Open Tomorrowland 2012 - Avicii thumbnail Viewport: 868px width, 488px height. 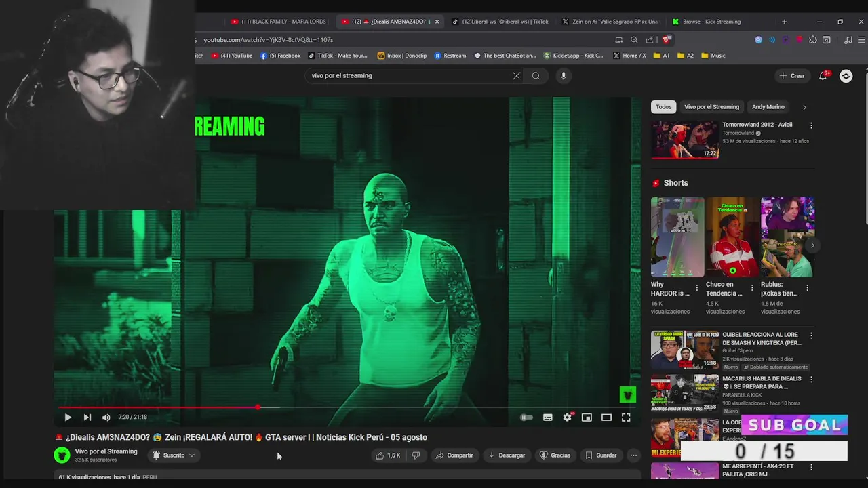click(x=685, y=140)
